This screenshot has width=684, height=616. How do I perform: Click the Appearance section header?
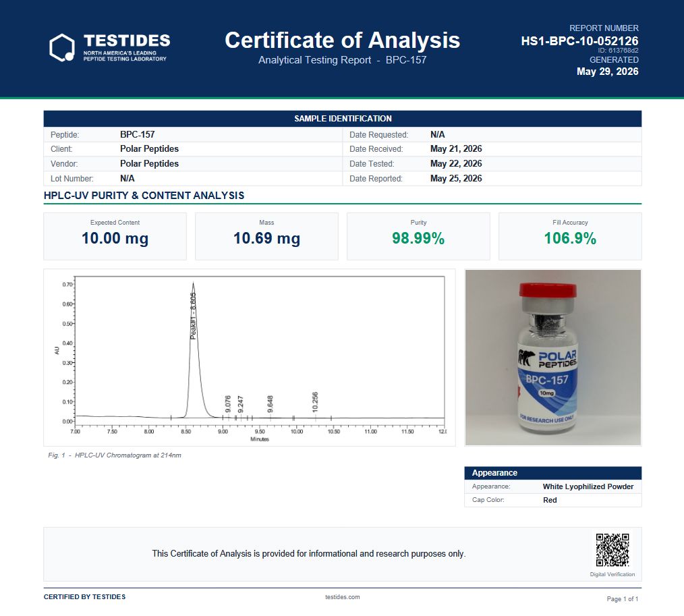coord(552,473)
